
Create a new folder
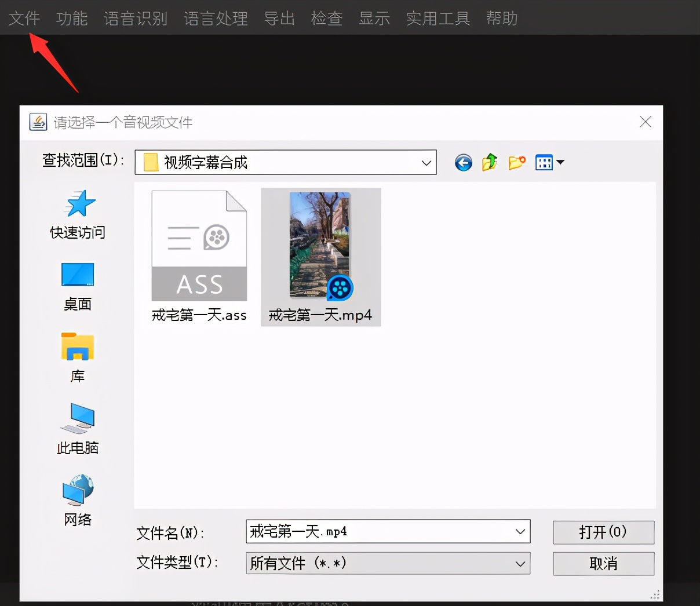(517, 163)
